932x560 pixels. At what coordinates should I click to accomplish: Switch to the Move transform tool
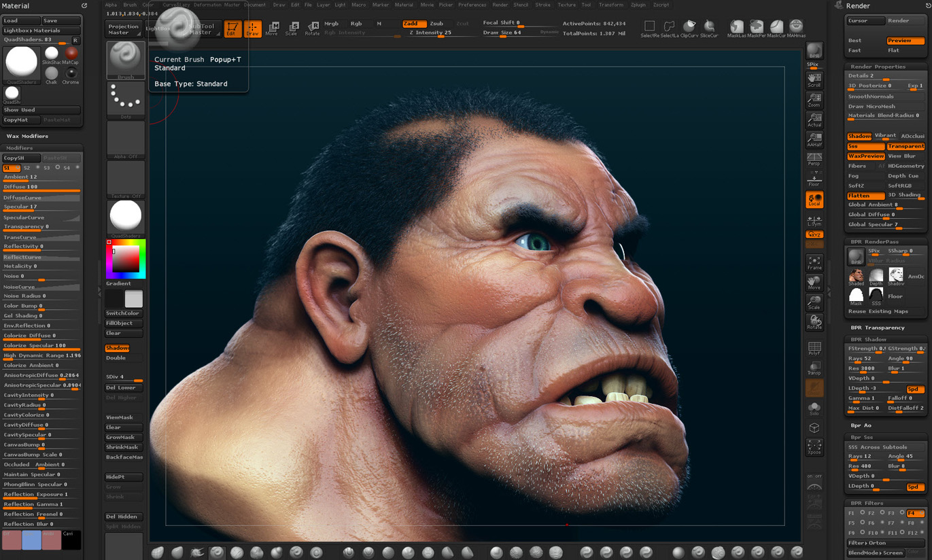[x=273, y=29]
